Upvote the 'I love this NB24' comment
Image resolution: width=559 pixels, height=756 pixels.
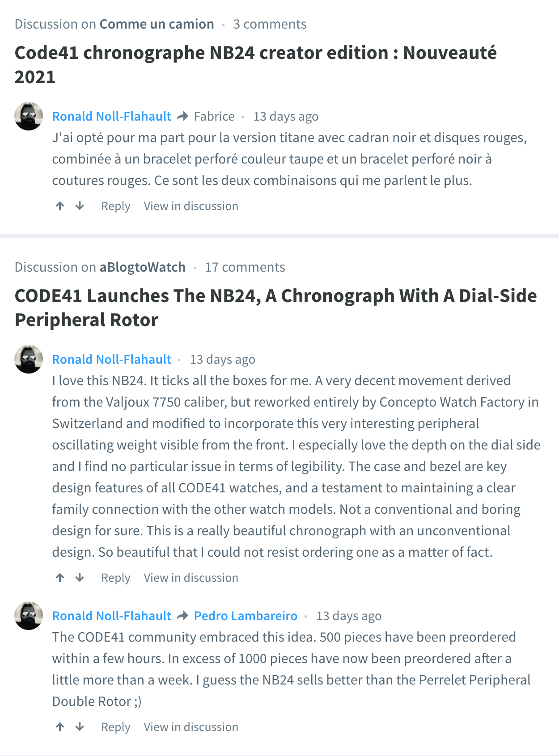click(60, 578)
